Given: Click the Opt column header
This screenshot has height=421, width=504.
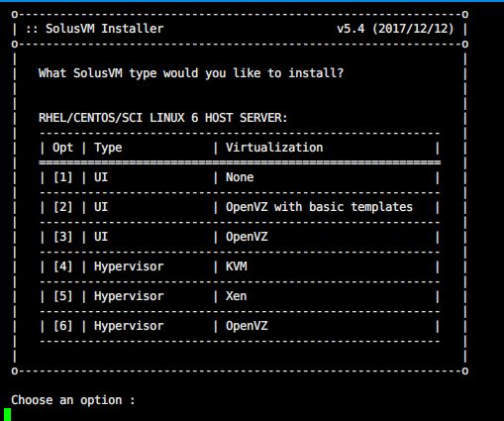Looking at the screenshot, I should 62,148.
